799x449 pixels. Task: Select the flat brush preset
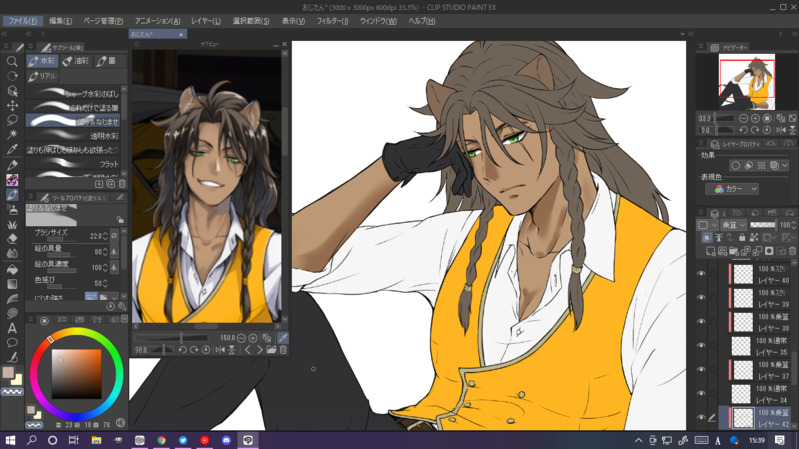point(74,164)
